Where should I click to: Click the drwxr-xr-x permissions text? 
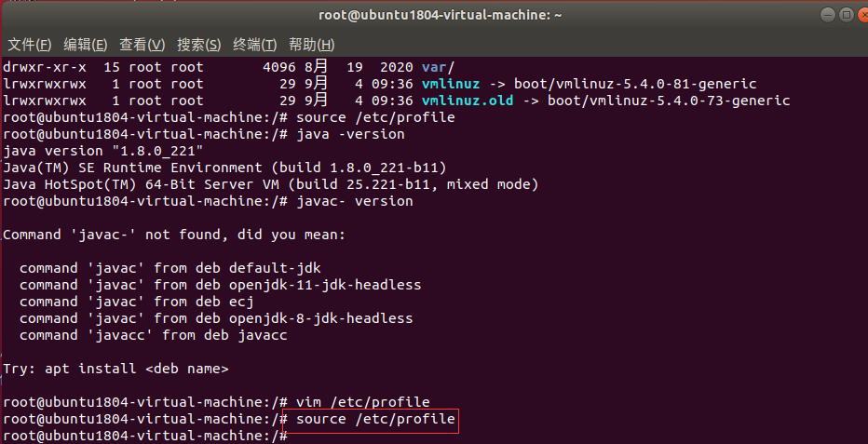coord(45,67)
